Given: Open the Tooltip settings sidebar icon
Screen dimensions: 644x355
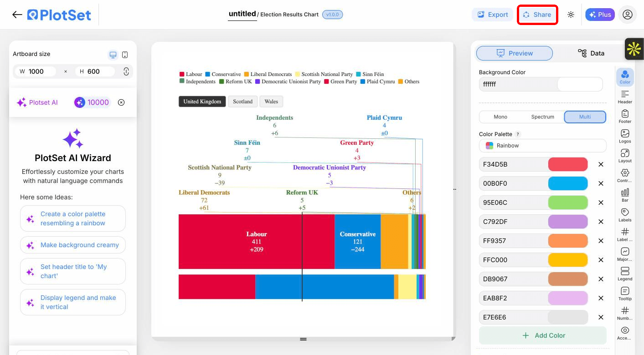Looking at the screenshot, I should (x=625, y=294).
